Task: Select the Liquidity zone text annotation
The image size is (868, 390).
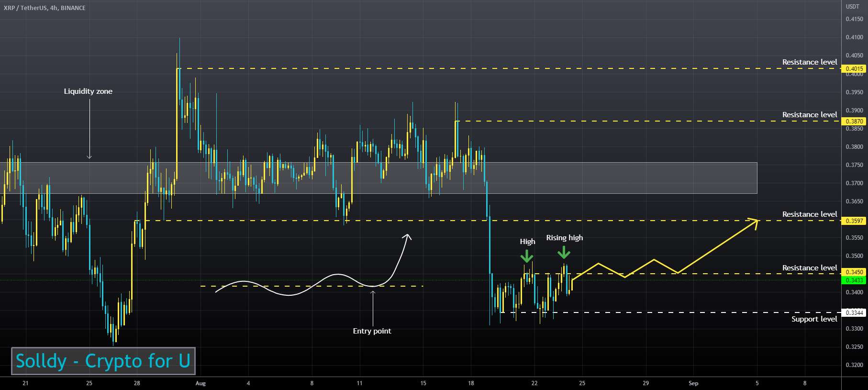Action: coord(88,91)
